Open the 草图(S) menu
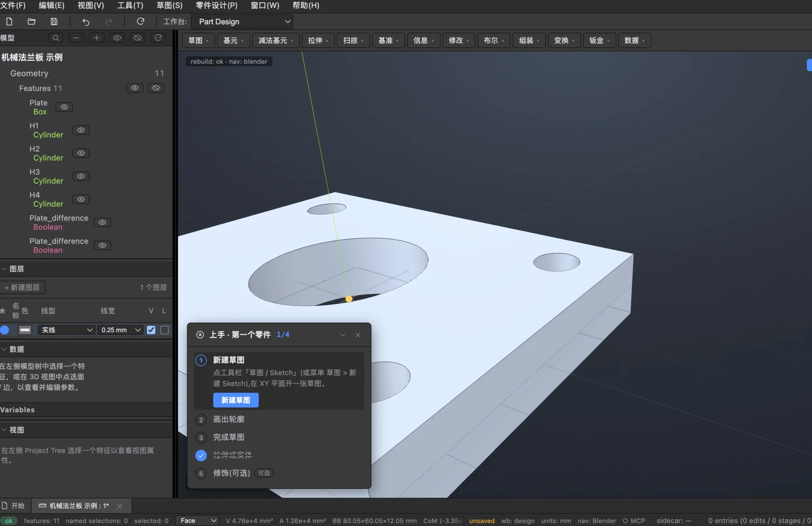Viewport: 812px width, 526px height. point(169,5)
